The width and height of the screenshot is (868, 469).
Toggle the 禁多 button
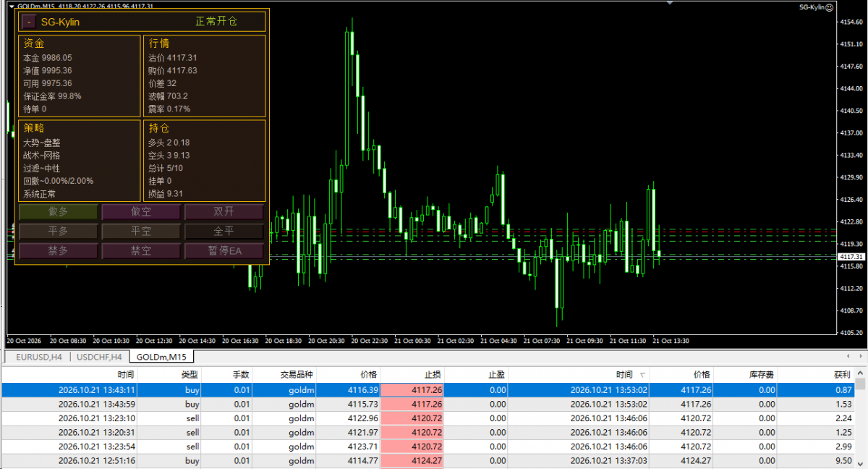coord(58,251)
